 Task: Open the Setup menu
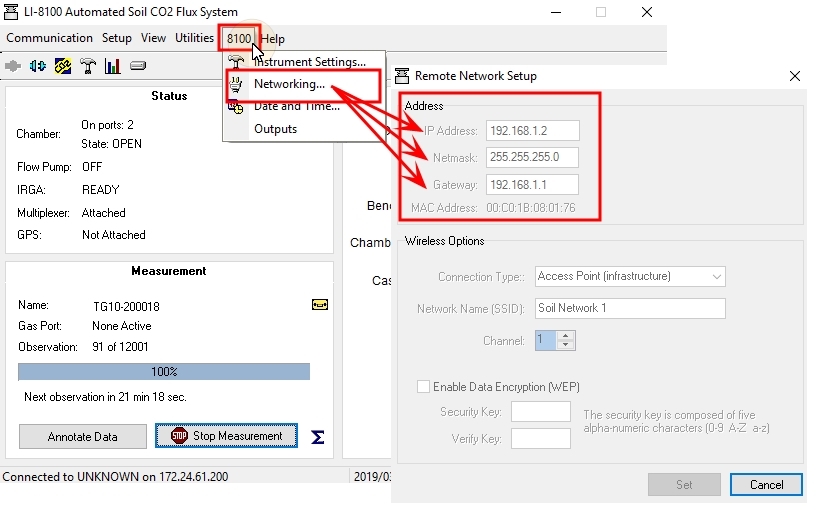coord(117,38)
